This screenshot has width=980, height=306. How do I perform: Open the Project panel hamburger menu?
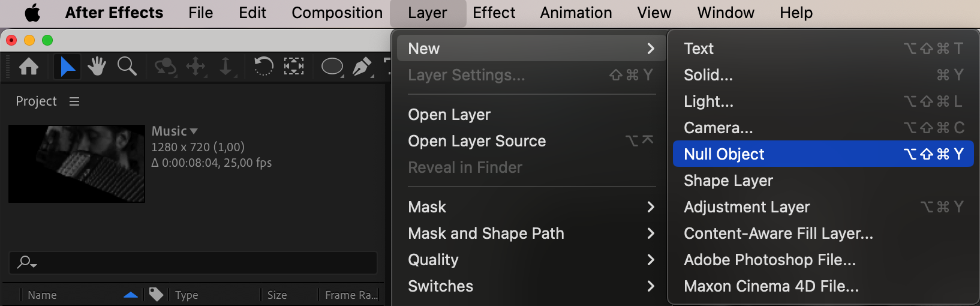click(x=74, y=101)
